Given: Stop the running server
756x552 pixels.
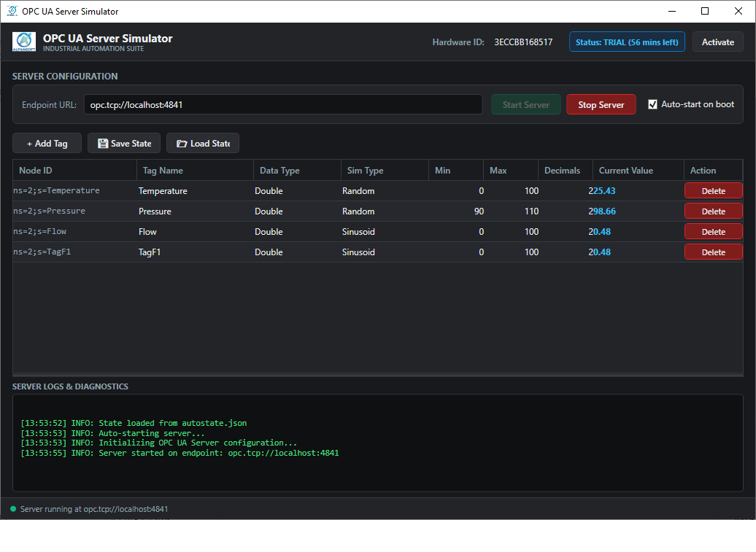Looking at the screenshot, I should coord(601,104).
